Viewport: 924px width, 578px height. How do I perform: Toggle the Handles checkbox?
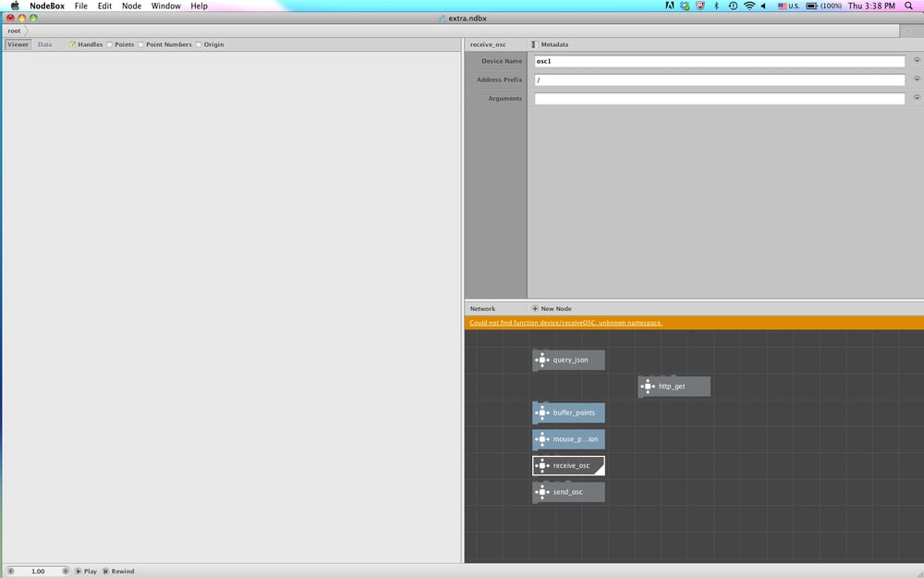pos(72,44)
